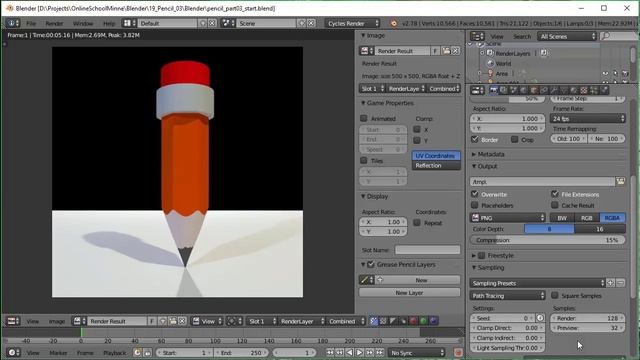The image size is (640, 360).
Task: Enable the Tiles checkbox
Action: [x=364, y=160]
